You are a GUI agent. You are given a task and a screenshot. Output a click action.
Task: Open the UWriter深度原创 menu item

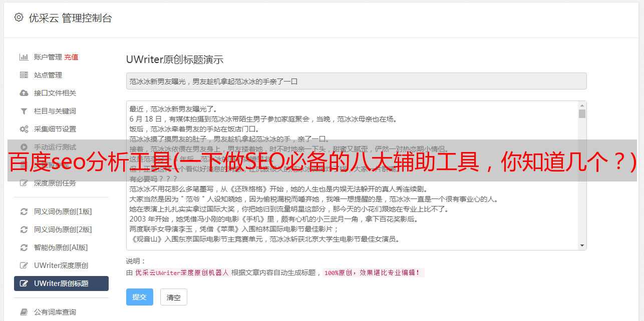[x=61, y=265]
